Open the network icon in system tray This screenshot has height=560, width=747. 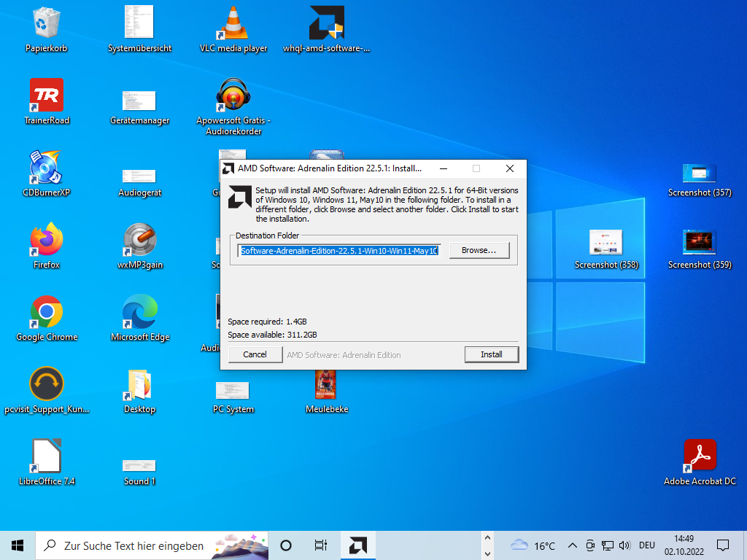coord(608,545)
